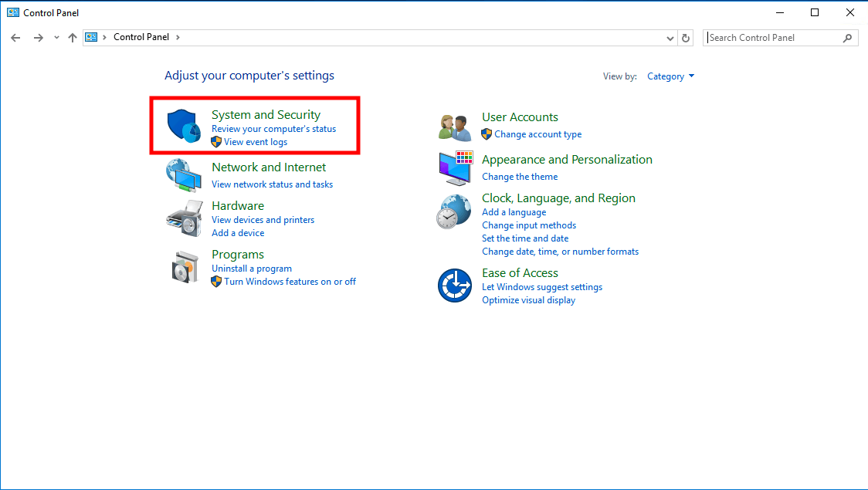Screen dimensions: 868x490
Task: Open the Network and Internet globe icon
Action: (183, 175)
